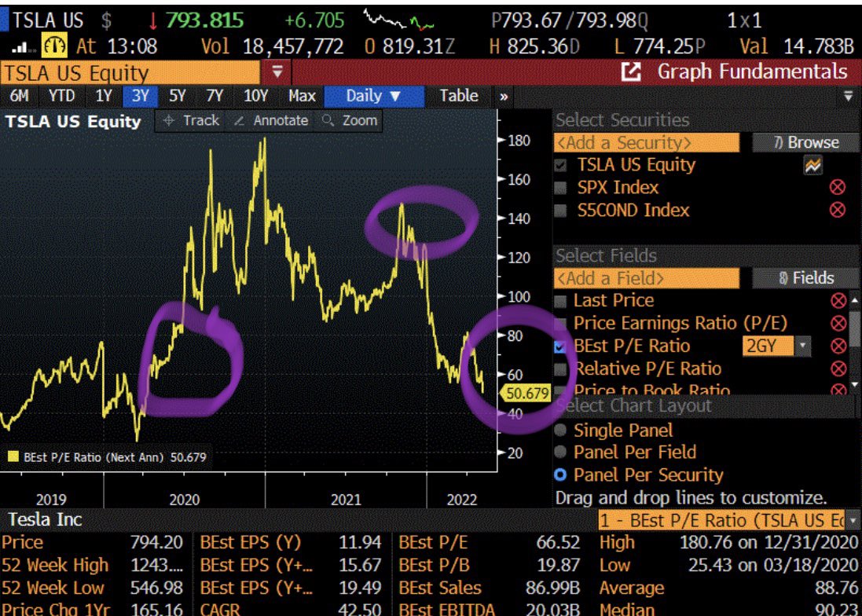The image size is (862, 616).
Task: Click the Add a Field input
Action: [647, 279]
